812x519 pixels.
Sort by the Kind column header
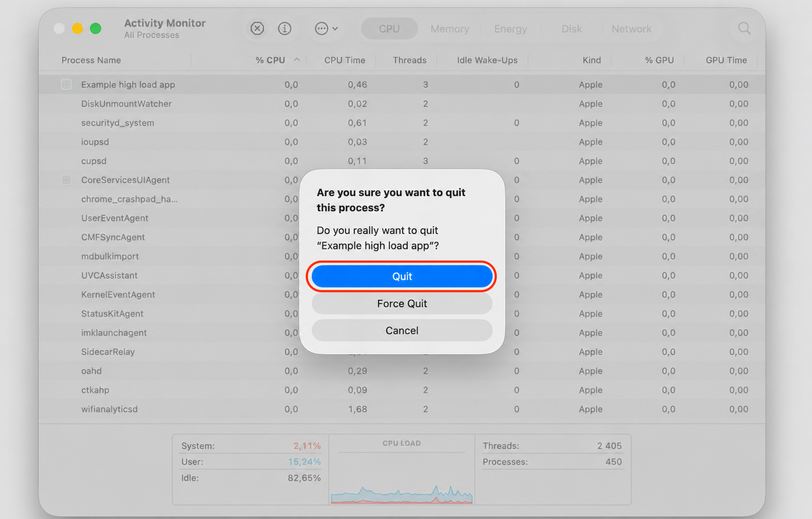tap(592, 60)
